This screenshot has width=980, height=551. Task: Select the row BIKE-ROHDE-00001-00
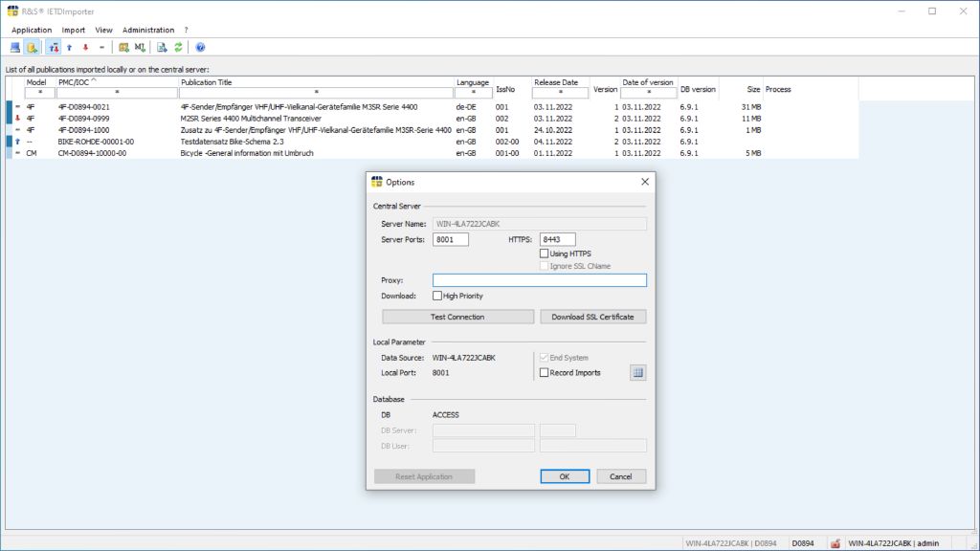(432, 142)
